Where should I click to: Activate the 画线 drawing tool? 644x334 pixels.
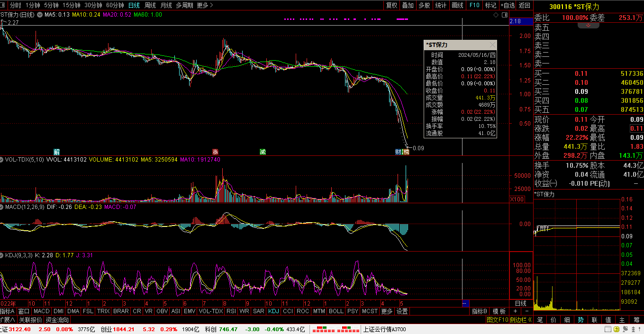pos(457,5)
